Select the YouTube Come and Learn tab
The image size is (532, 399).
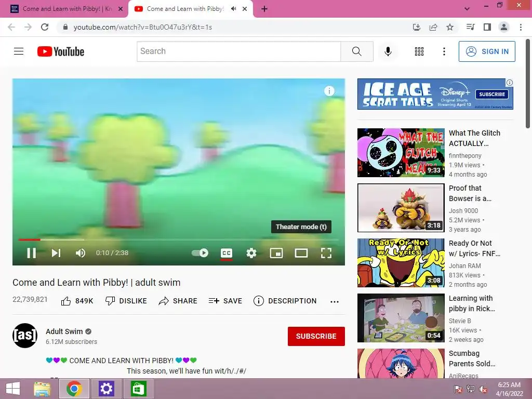[x=185, y=9]
